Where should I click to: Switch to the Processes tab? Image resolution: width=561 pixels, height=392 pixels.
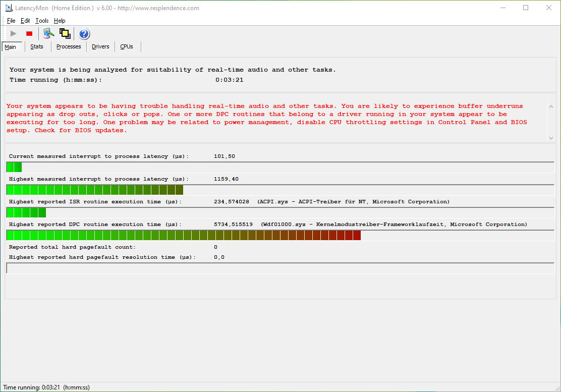point(69,46)
